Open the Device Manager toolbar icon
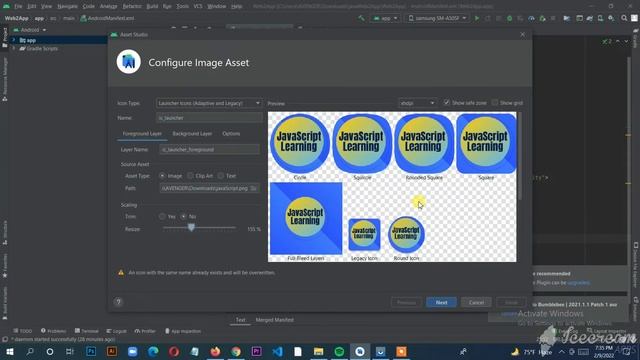 (600, 18)
